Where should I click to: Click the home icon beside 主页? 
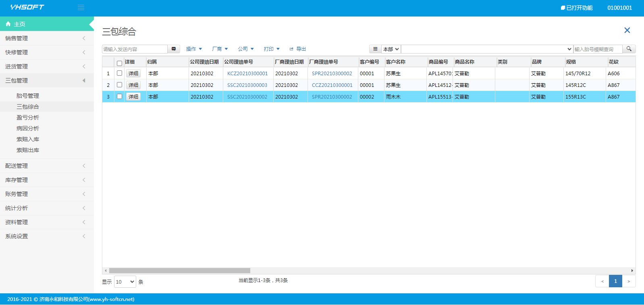pyautogui.click(x=8, y=24)
